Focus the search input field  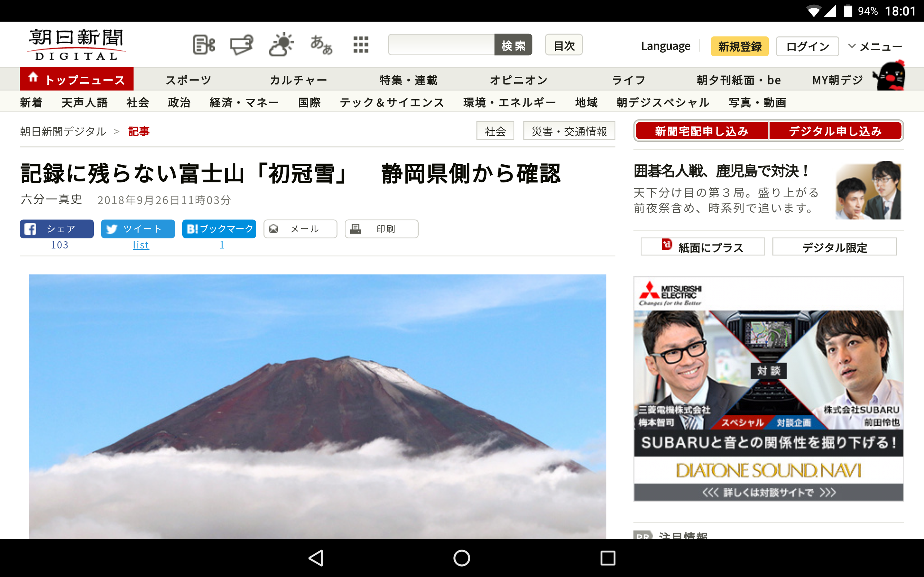point(441,45)
